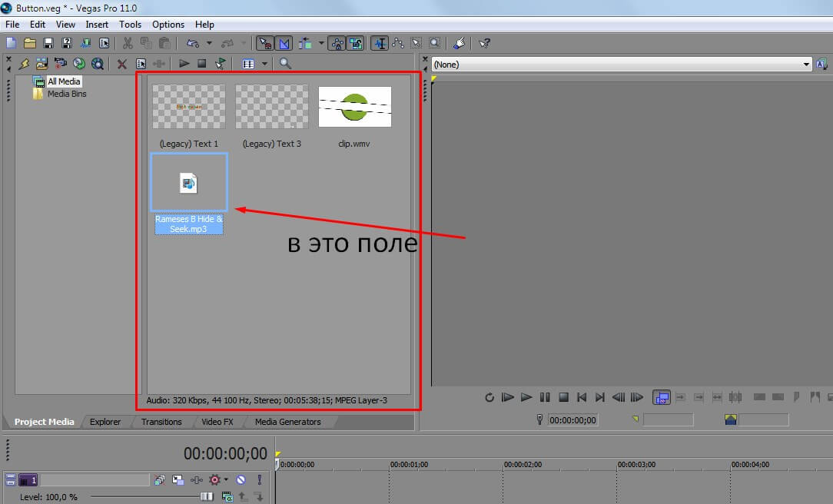Select the Normal Edit tool
This screenshot has height=504, width=833.
coord(380,43)
